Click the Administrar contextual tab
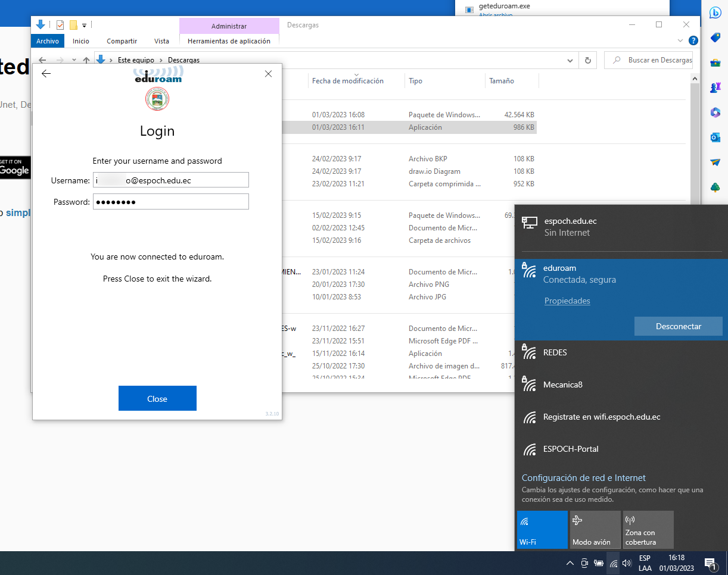 (x=229, y=26)
